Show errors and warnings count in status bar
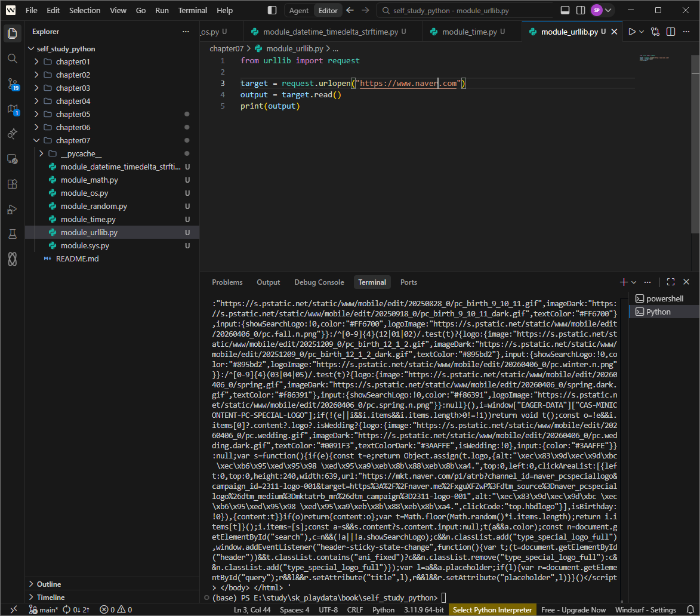This screenshot has height=616, width=700. (x=116, y=610)
